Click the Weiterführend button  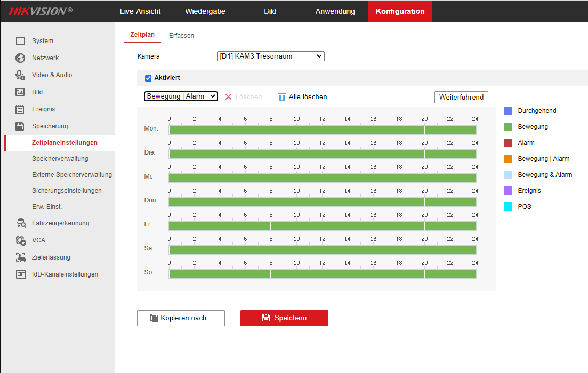[461, 97]
